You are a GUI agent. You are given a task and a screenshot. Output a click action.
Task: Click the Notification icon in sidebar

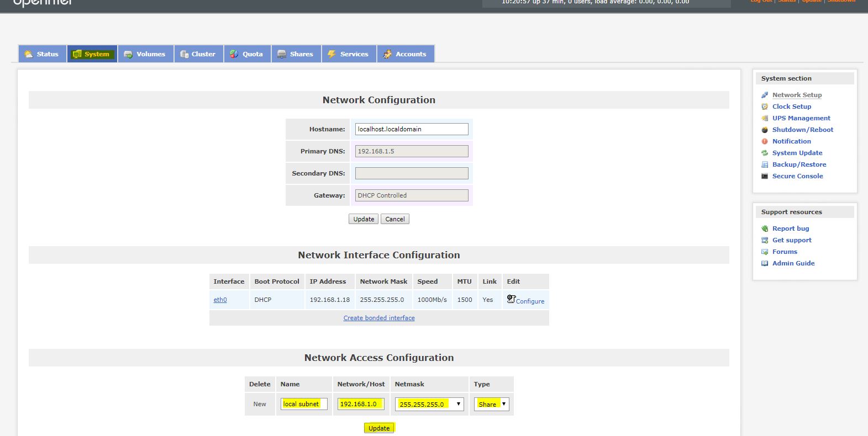[x=765, y=141]
